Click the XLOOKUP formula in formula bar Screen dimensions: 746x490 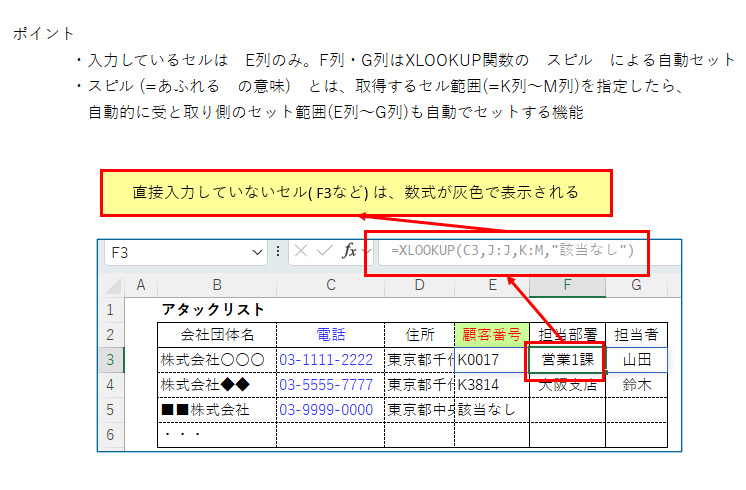coord(512,250)
